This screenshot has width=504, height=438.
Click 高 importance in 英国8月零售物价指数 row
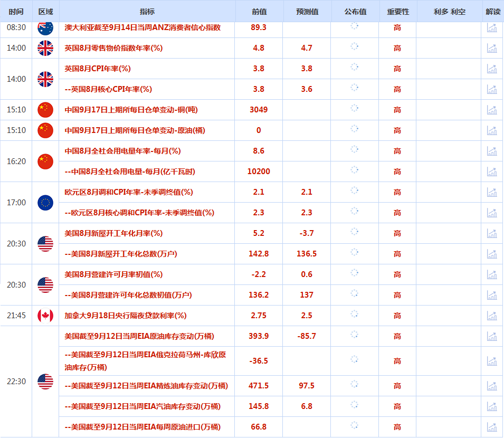click(397, 49)
